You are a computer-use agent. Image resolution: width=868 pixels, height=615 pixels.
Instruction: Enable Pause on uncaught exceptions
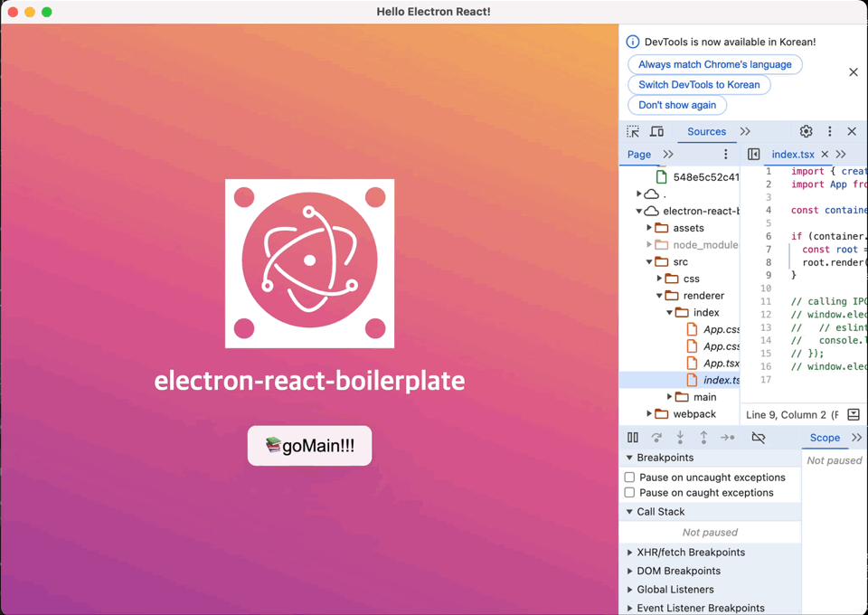coord(629,478)
